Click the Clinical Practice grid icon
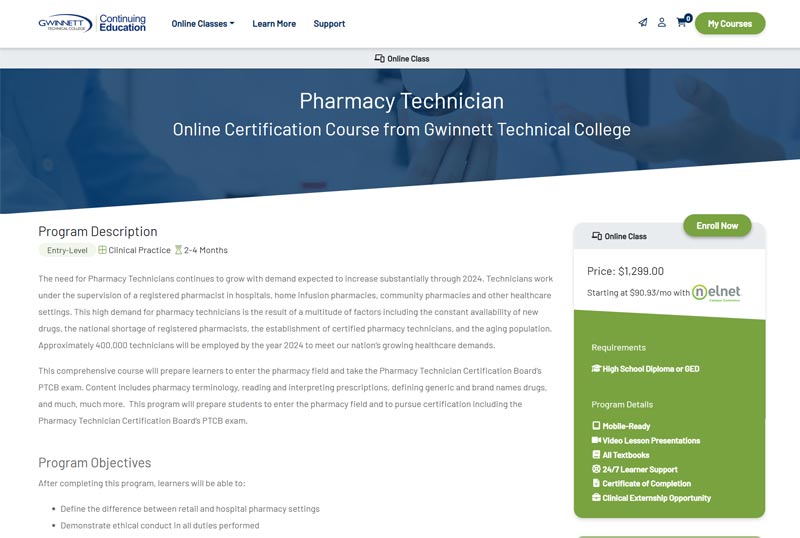The image size is (800, 538). coord(102,250)
